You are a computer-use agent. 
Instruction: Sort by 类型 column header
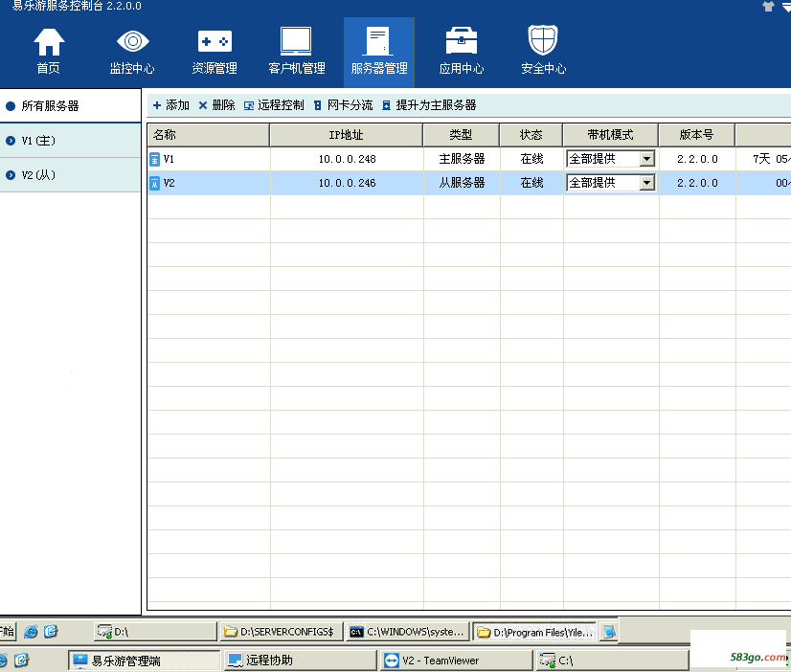(x=461, y=135)
